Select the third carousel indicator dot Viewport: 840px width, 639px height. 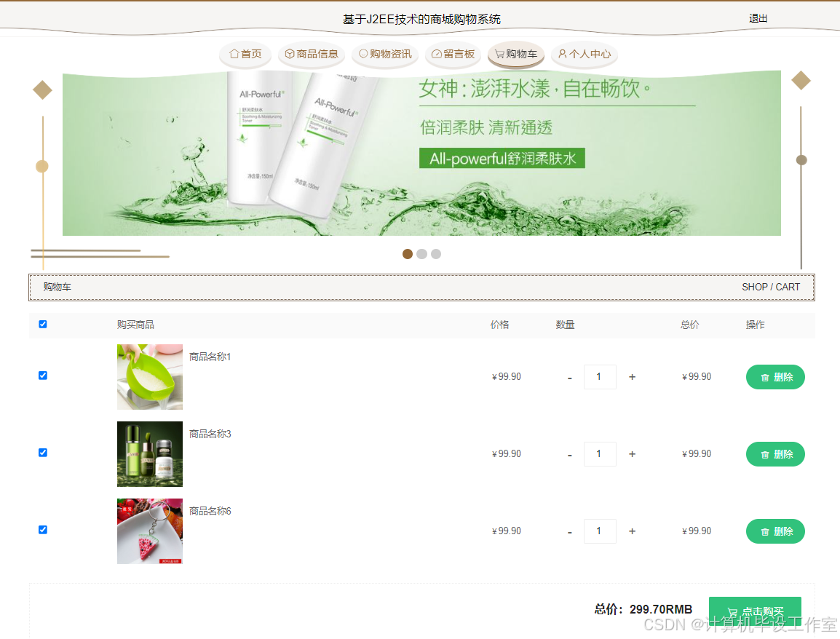pos(436,254)
